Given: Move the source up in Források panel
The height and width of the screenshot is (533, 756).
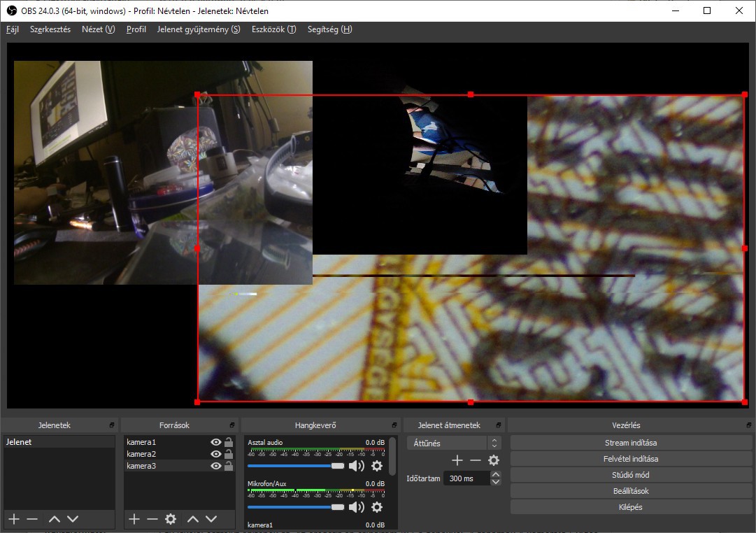Looking at the screenshot, I should point(193,519).
